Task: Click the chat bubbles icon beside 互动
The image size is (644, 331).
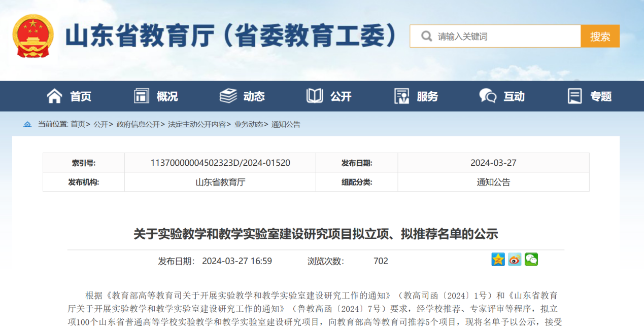Action: 488,96
